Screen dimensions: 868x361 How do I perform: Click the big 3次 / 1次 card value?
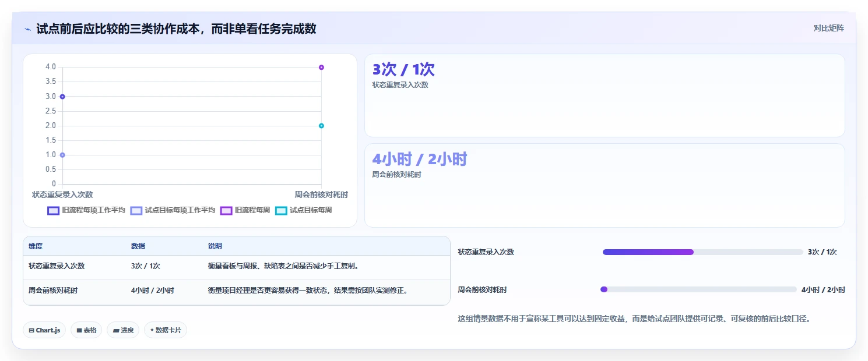403,69
